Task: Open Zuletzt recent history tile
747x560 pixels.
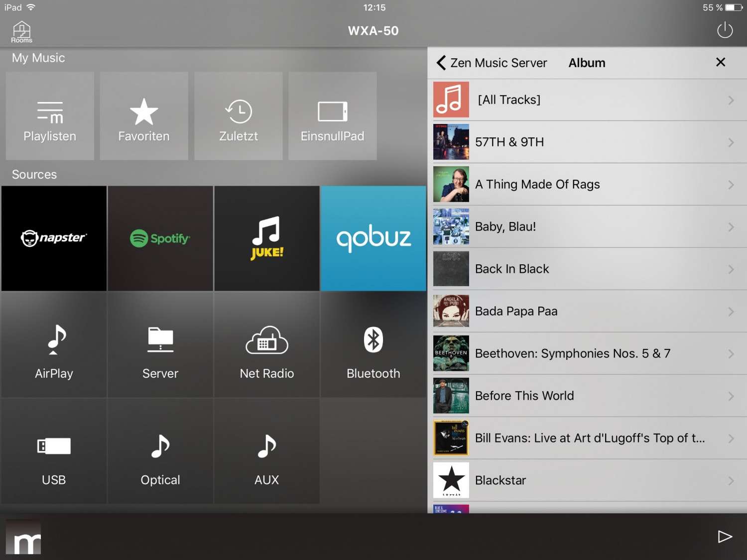Action: coord(239,116)
